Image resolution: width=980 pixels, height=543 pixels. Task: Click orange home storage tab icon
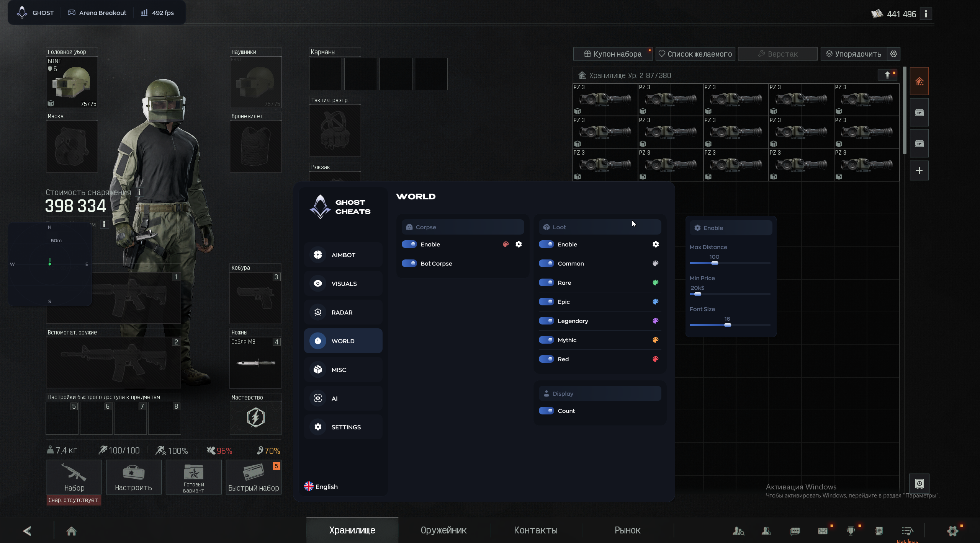pyautogui.click(x=919, y=81)
